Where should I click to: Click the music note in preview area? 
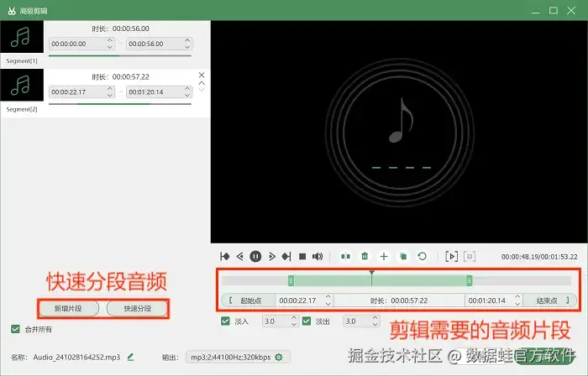click(x=401, y=120)
